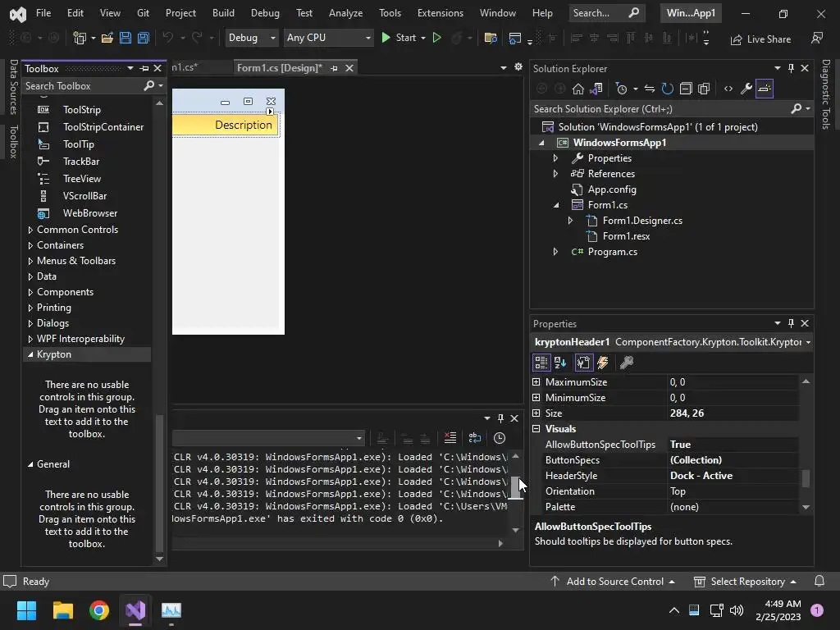Show the Properties page icon

tap(583, 363)
